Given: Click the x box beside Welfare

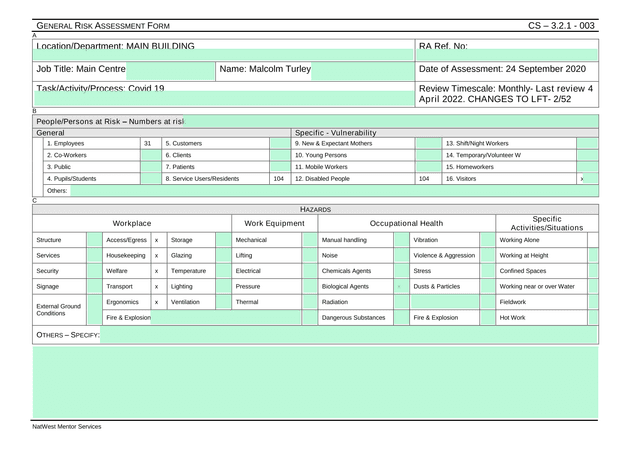Looking at the screenshot, I should [x=158, y=271].
